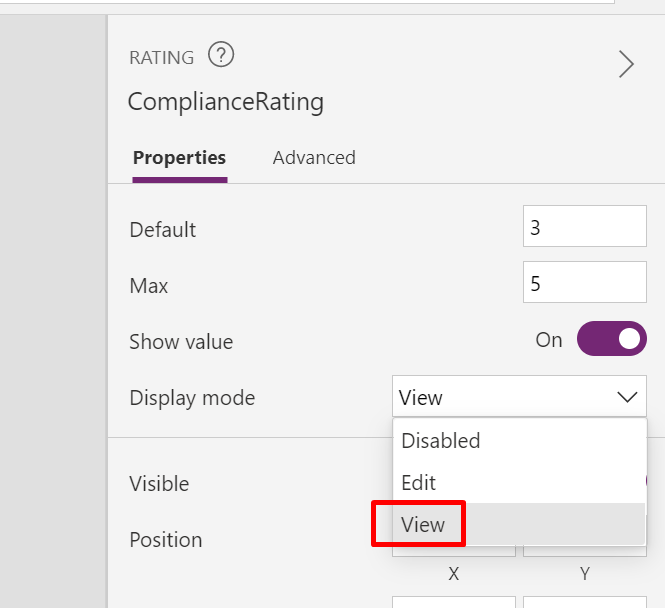Click the ComplianceRating control name

point(226,102)
